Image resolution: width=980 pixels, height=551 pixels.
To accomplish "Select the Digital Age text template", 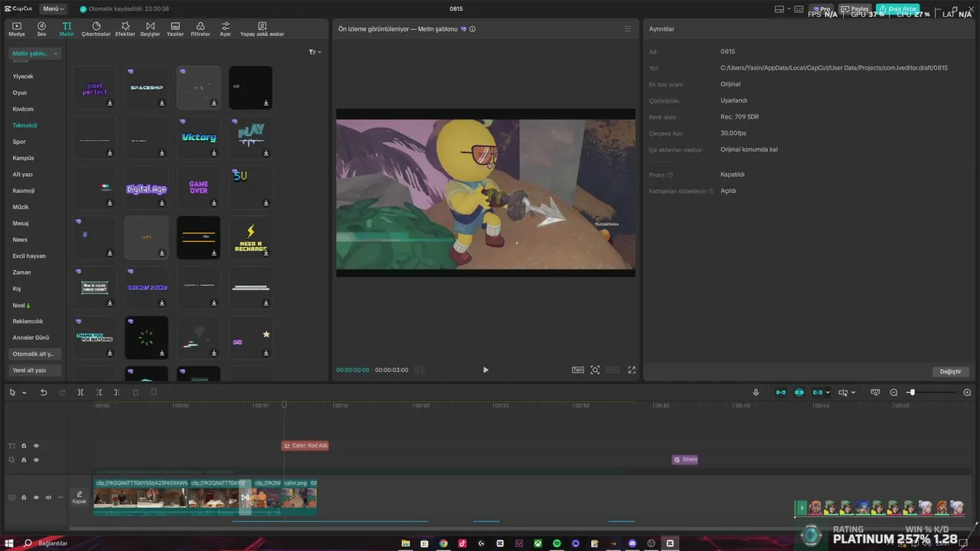I will click(x=146, y=187).
